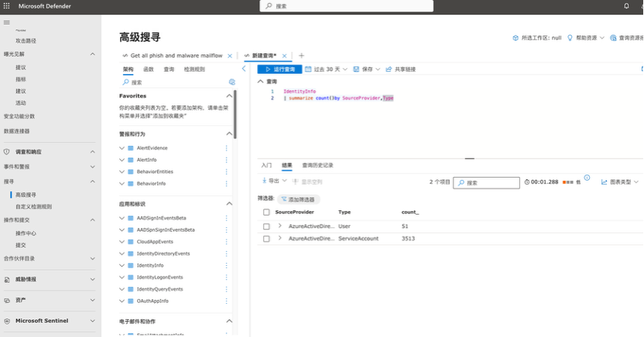Close the 新建查询 tab

point(284,56)
